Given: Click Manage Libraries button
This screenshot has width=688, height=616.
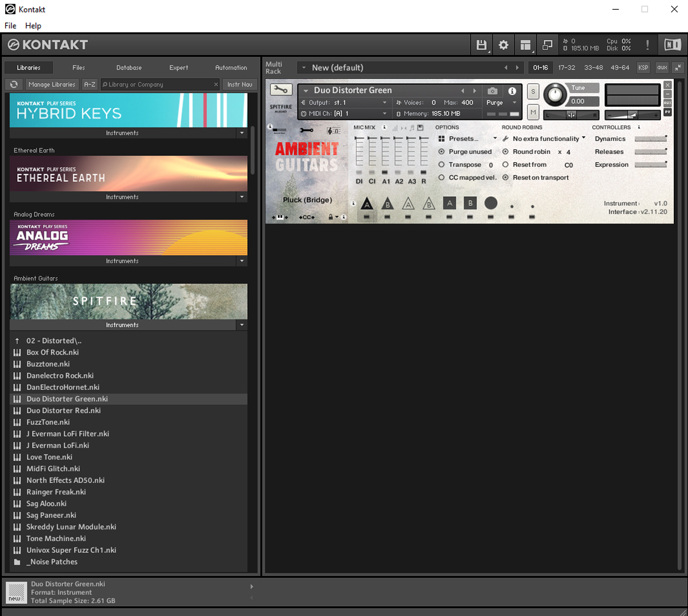Looking at the screenshot, I should click(x=52, y=84).
